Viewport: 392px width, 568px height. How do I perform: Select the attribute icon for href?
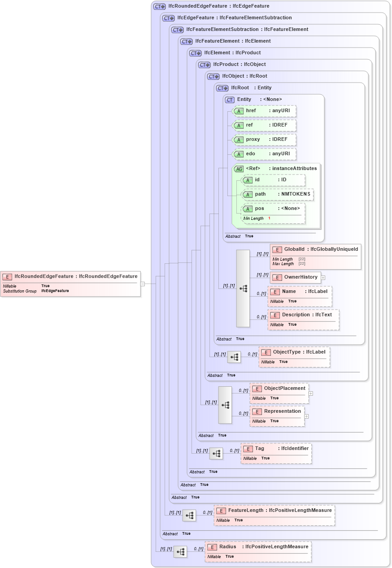pos(239,111)
